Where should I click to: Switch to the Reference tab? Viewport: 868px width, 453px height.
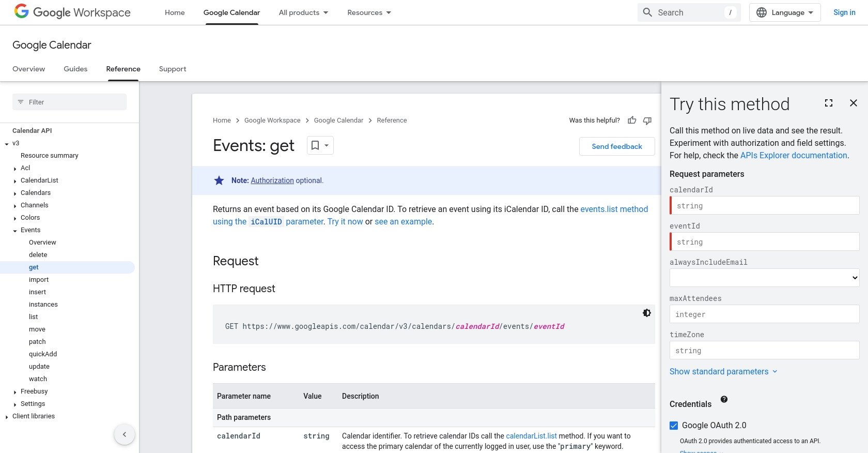point(123,69)
